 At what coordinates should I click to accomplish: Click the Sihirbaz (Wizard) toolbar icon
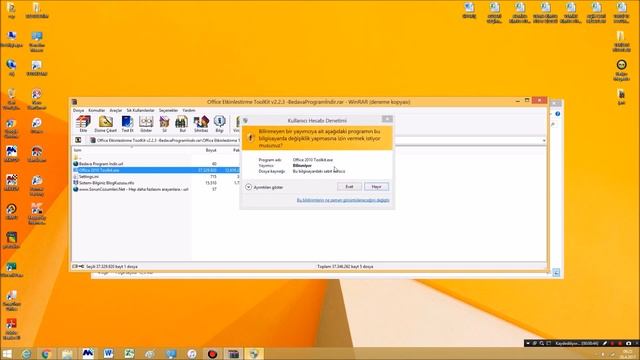pyautogui.click(x=201, y=124)
